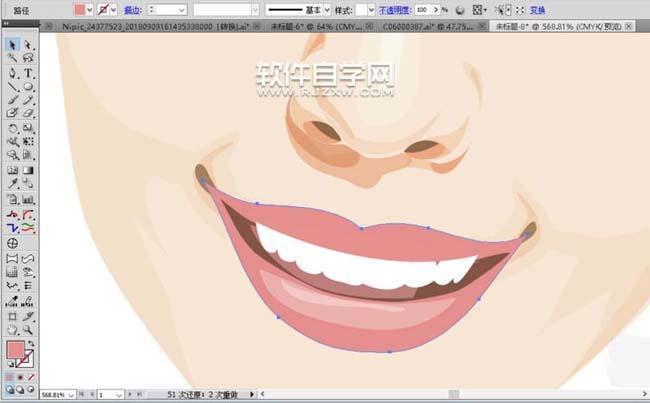Select the Type tool
This screenshot has width=650, height=403.
[28, 73]
